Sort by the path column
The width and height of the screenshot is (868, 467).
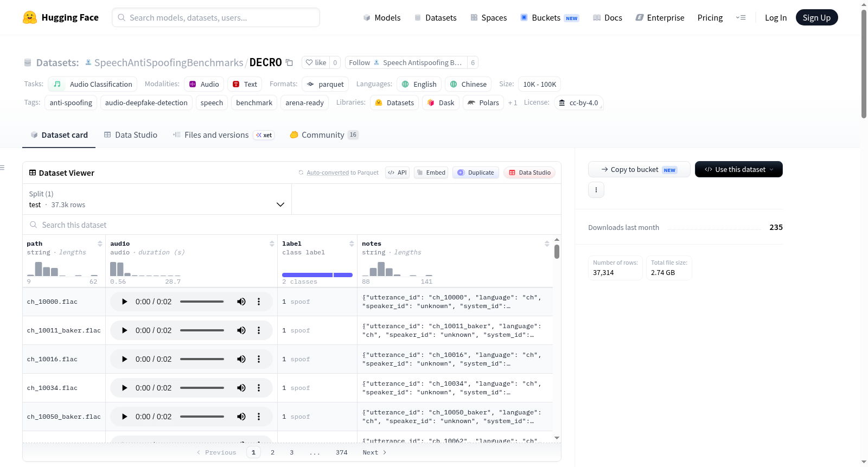click(x=100, y=244)
